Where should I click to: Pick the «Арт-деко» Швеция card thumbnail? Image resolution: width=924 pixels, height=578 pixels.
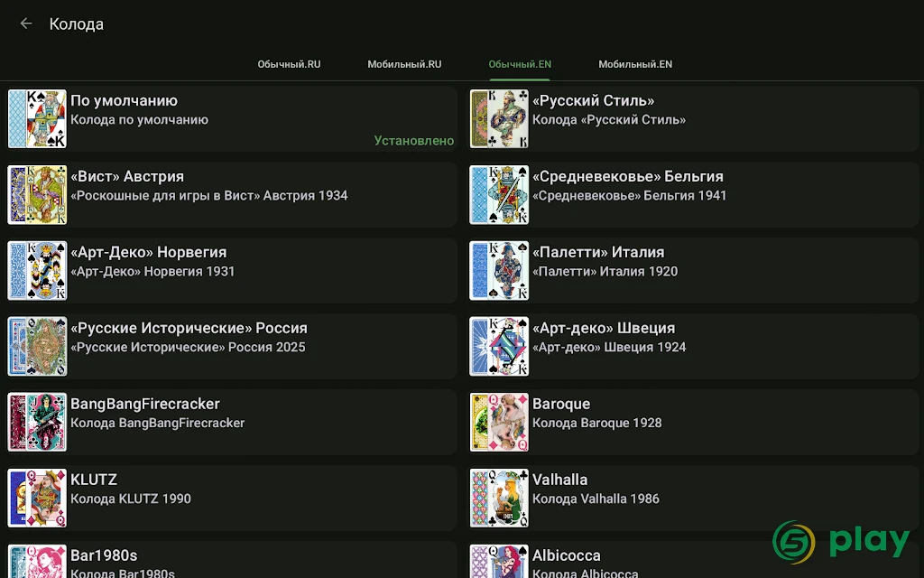click(x=499, y=346)
